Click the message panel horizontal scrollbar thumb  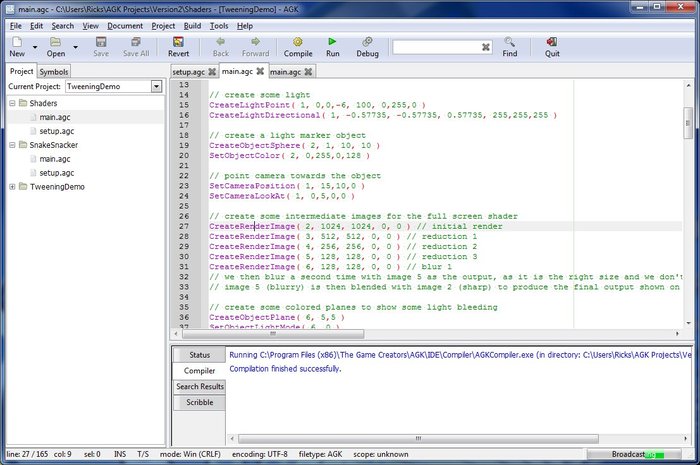(418, 439)
